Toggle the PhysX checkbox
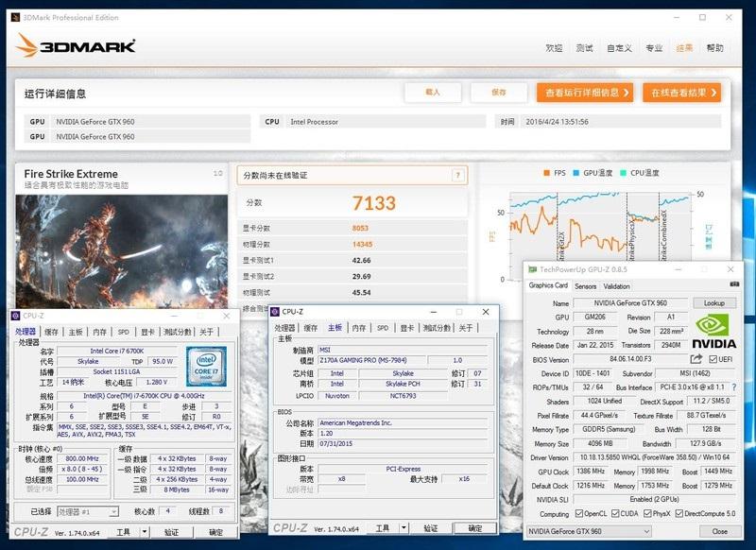 pos(647,513)
